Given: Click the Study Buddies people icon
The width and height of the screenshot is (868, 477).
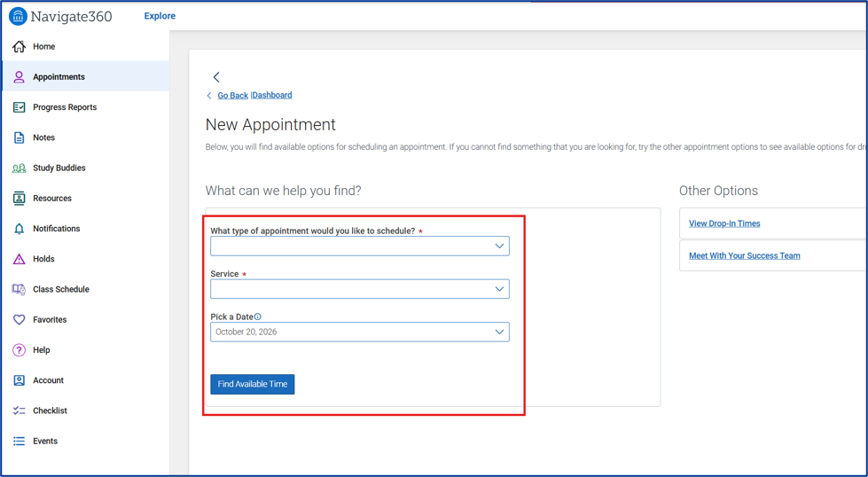Looking at the screenshot, I should click(19, 168).
